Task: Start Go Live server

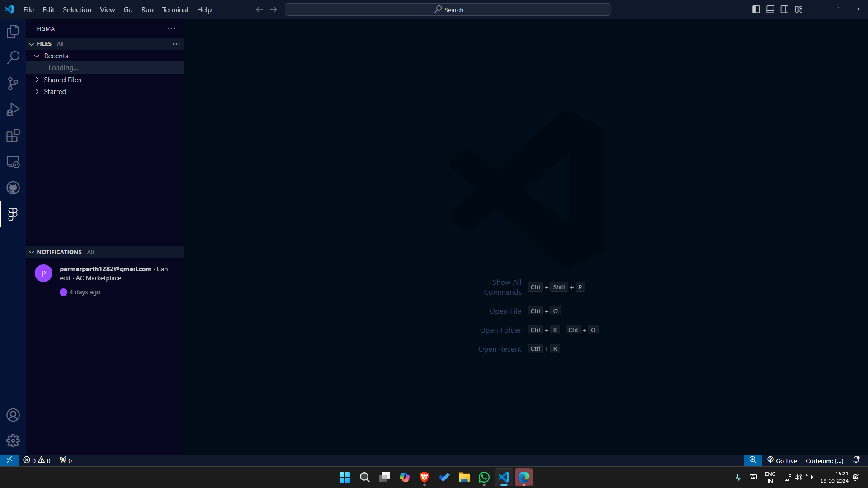Action: coord(782,460)
